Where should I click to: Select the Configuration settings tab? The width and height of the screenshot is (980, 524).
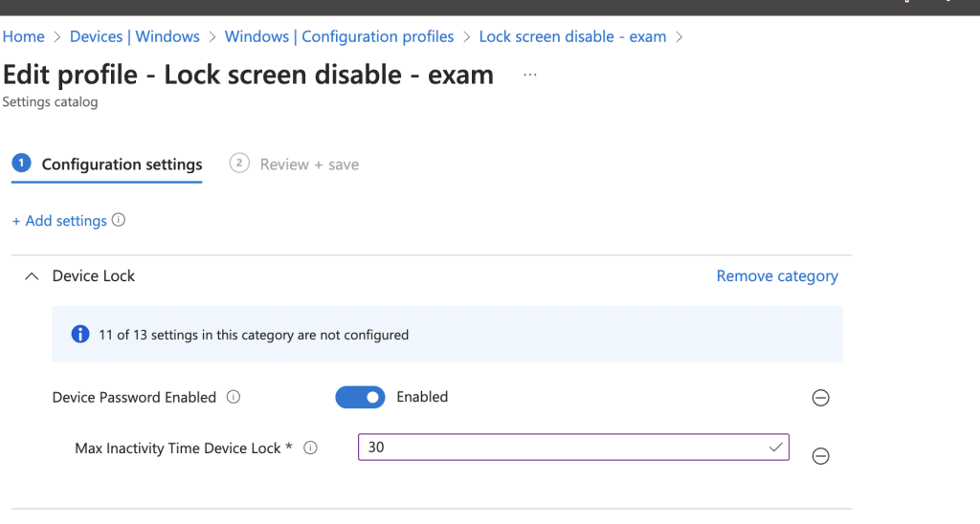pos(122,164)
